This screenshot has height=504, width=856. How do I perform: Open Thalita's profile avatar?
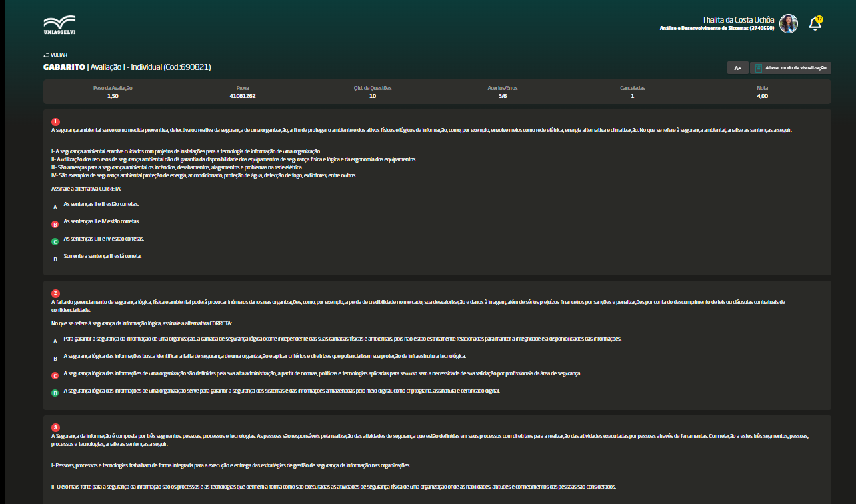tap(789, 24)
